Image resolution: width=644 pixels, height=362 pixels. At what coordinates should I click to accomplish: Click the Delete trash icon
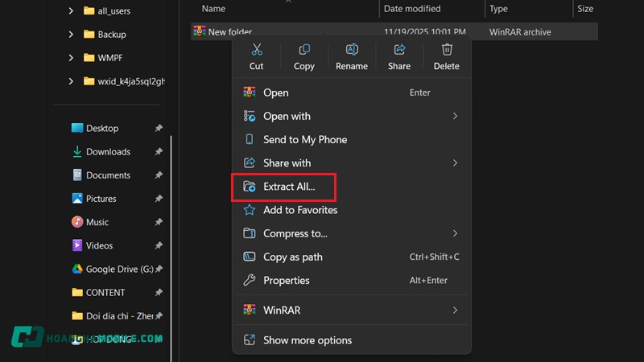[446, 51]
